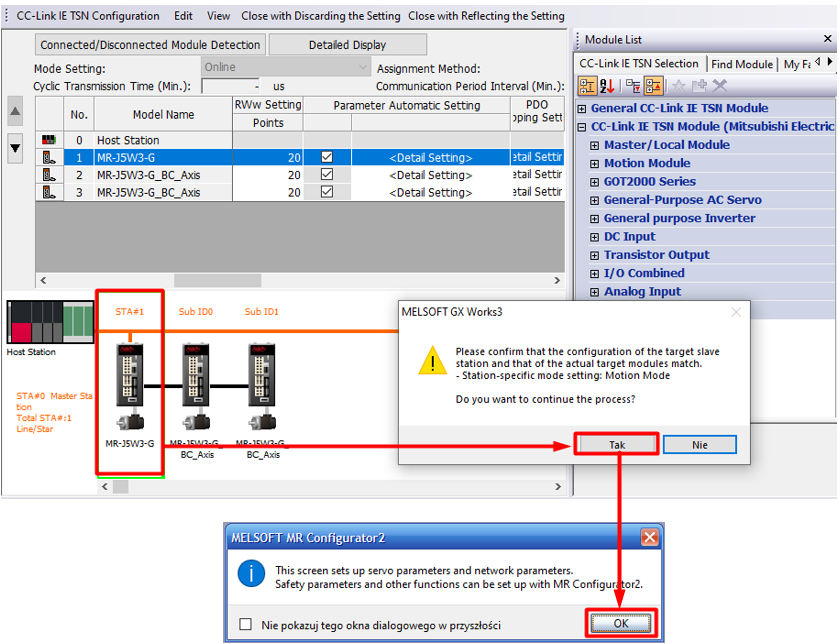Open <Detail Setting> for station 3 parameters

pyautogui.click(x=431, y=193)
